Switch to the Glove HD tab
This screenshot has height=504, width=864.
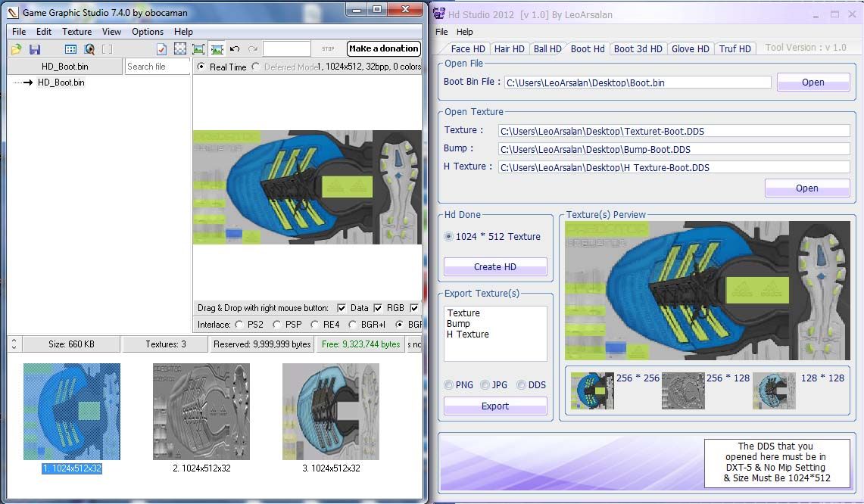tap(690, 48)
